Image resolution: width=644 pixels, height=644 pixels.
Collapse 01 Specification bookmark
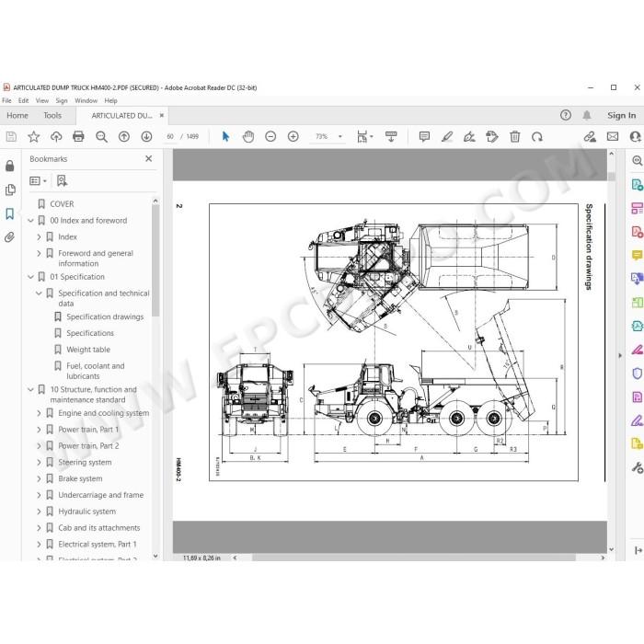click(30, 277)
